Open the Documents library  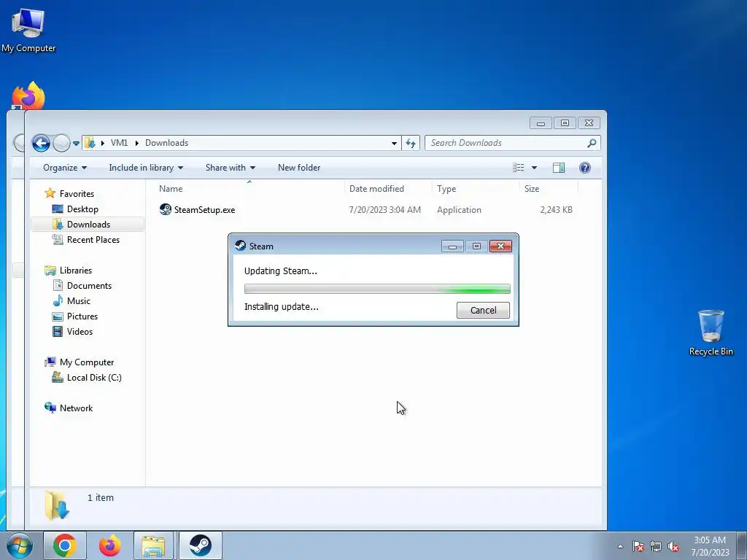click(x=89, y=286)
